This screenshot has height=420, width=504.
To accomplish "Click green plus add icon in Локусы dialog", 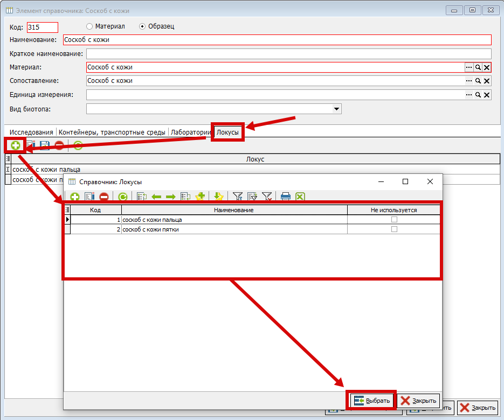I will coord(75,197).
